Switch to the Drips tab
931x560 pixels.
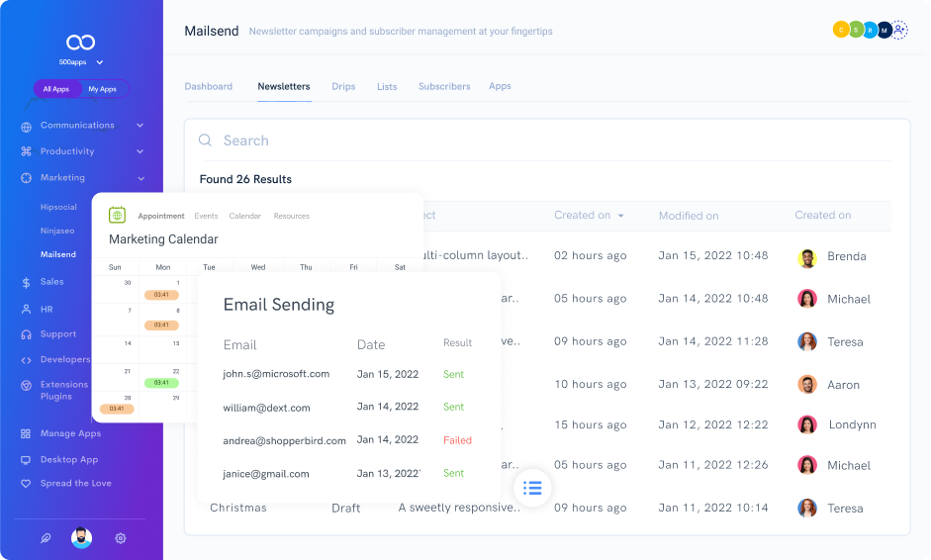point(343,87)
